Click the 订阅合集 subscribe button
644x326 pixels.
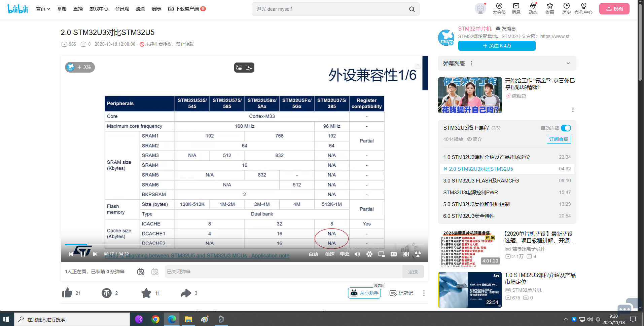coord(559,139)
